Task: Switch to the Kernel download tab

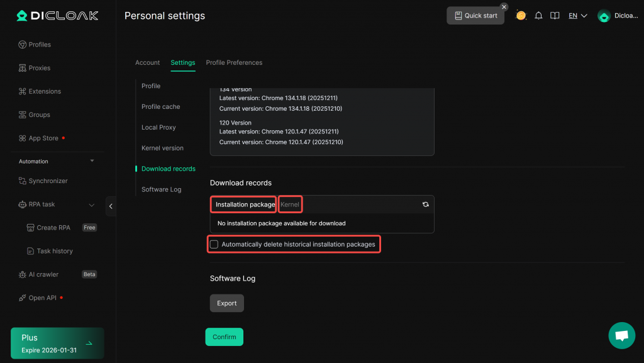Action: click(290, 204)
